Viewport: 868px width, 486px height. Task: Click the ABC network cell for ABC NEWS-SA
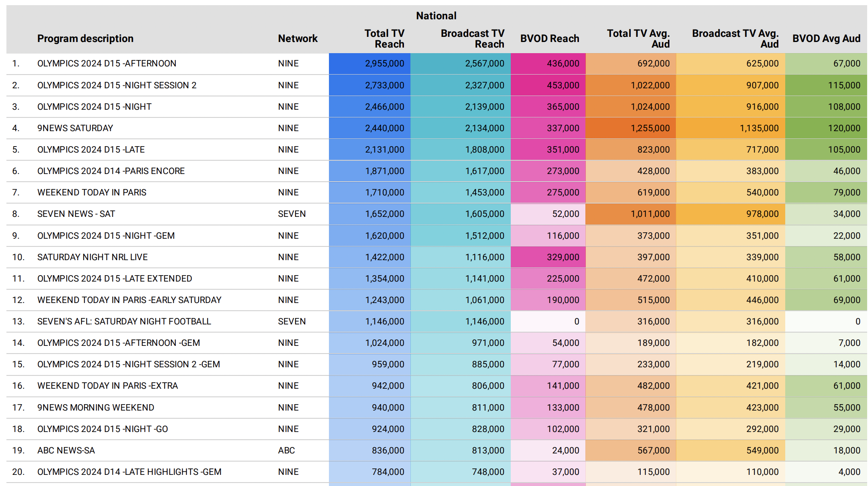coord(286,450)
